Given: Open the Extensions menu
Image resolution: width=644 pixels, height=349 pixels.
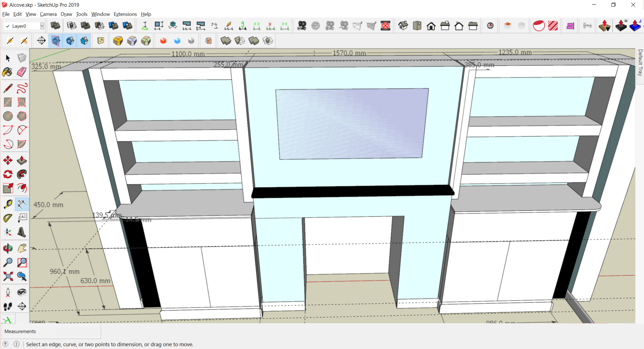Looking at the screenshot, I should (x=125, y=14).
